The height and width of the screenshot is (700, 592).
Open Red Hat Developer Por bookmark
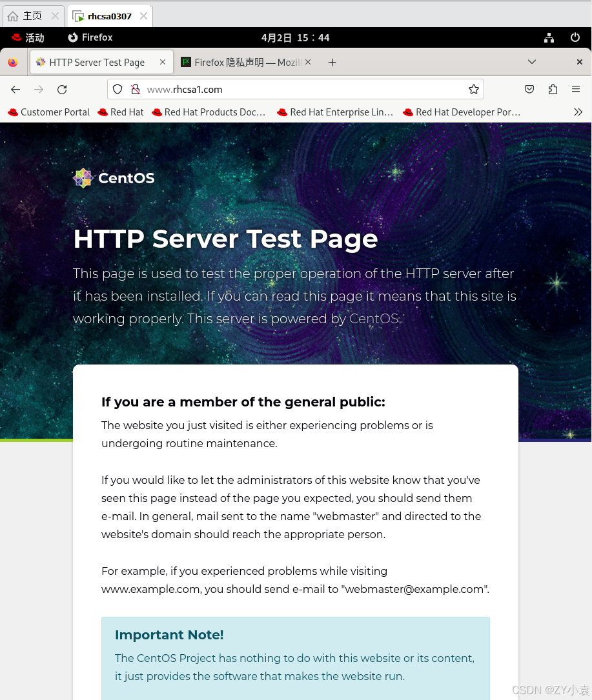click(x=462, y=112)
